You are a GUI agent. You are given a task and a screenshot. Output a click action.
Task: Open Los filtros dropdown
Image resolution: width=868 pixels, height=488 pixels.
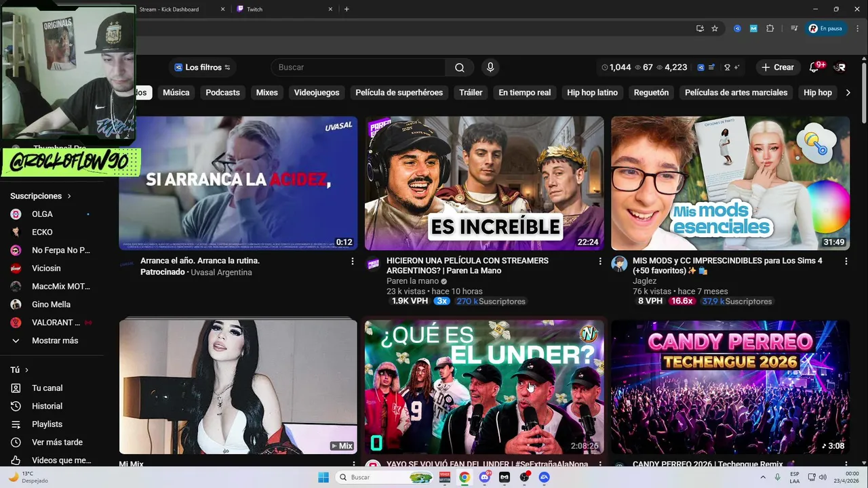(x=202, y=67)
